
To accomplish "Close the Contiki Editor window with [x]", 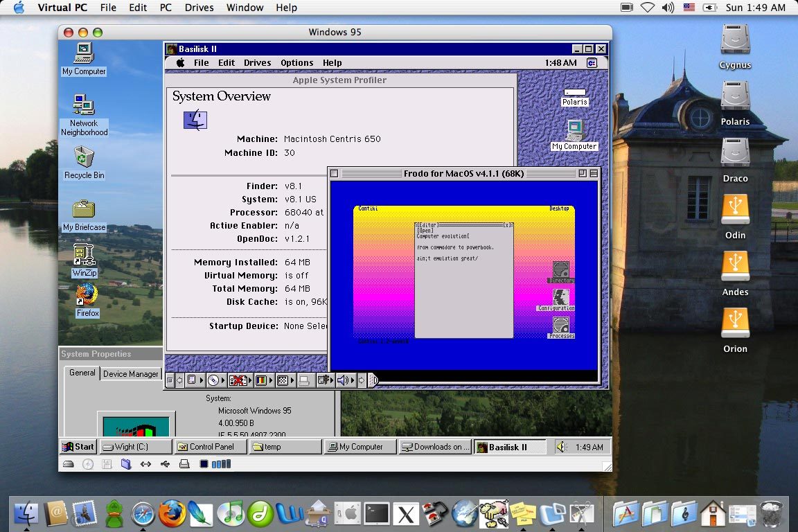I will pos(507,225).
